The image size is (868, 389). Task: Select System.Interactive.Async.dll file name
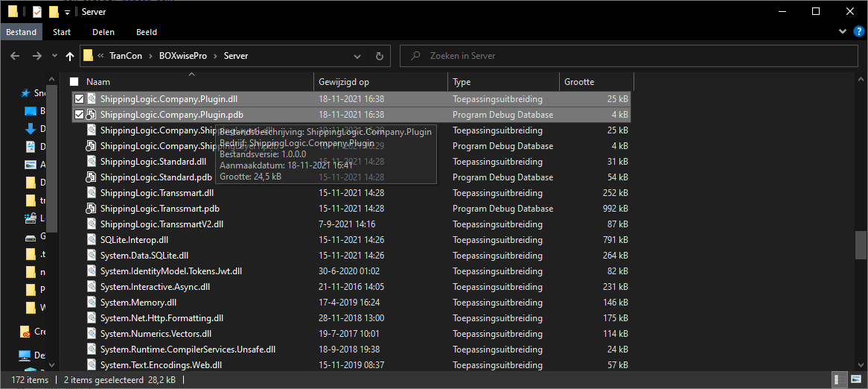155,287
